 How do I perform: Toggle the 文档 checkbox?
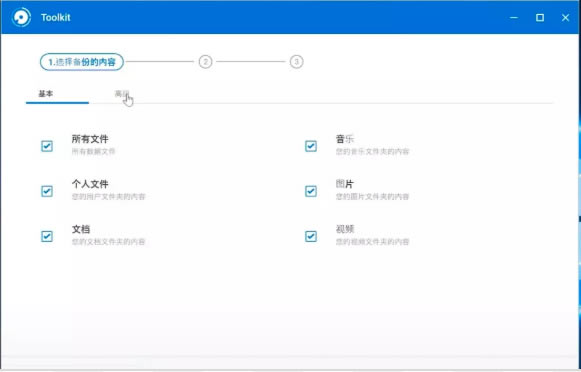[x=47, y=236]
